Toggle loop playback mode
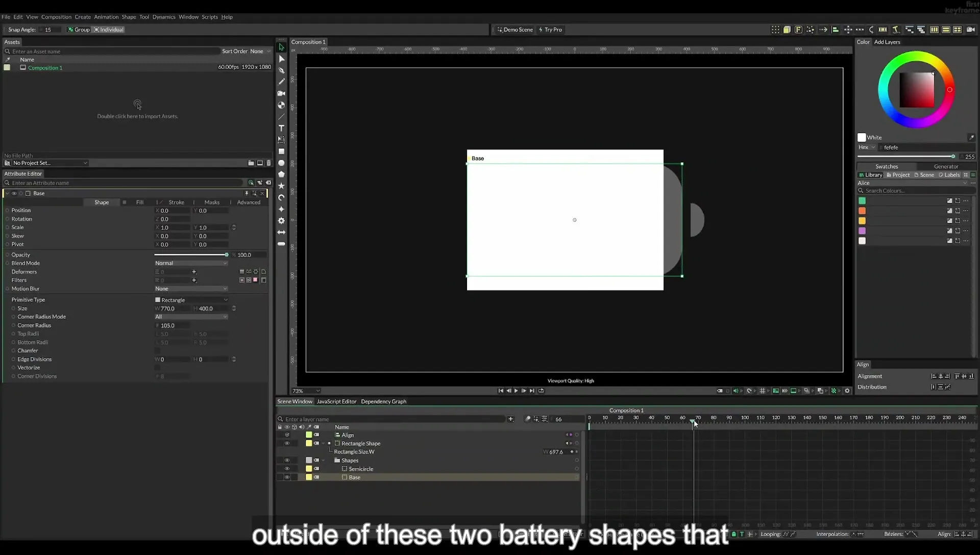Screen dimensions: 980x555 pyautogui.click(x=541, y=391)
